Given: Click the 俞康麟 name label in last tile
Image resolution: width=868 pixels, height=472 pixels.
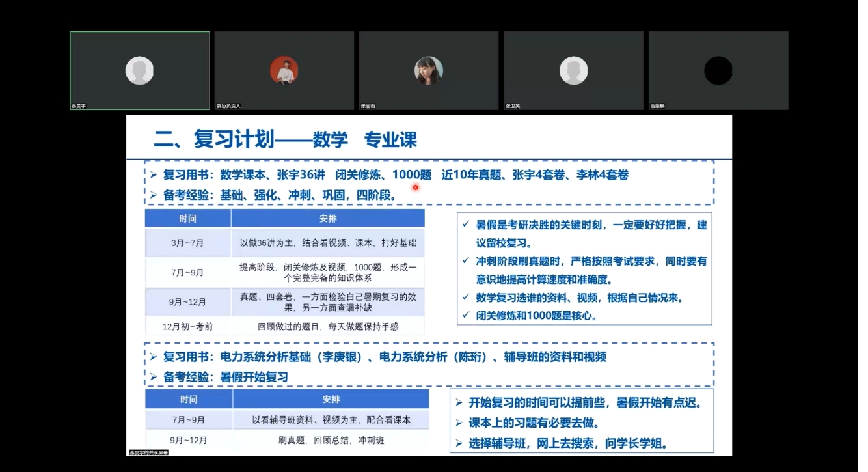Looking at the screenshot, I should point(657,105).
